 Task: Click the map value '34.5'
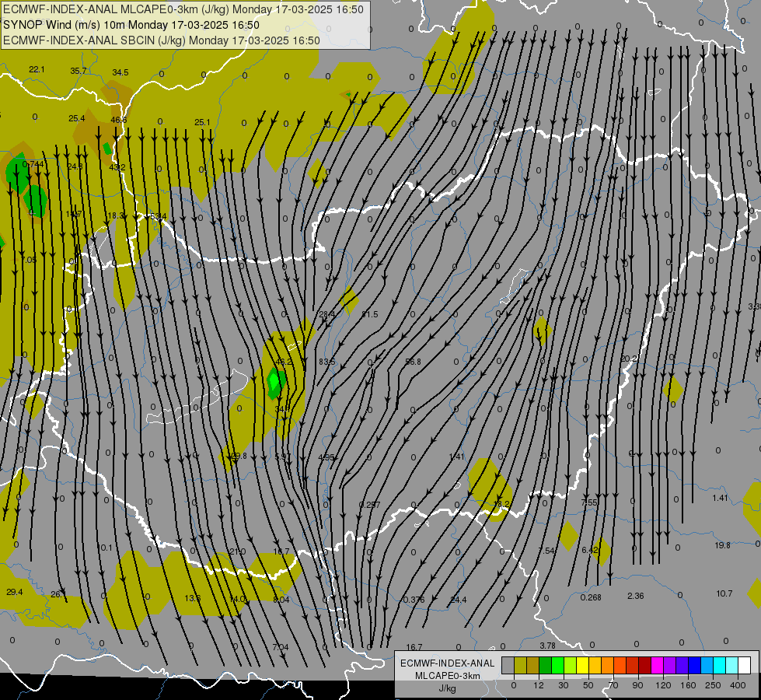click(x=120, y=72)
